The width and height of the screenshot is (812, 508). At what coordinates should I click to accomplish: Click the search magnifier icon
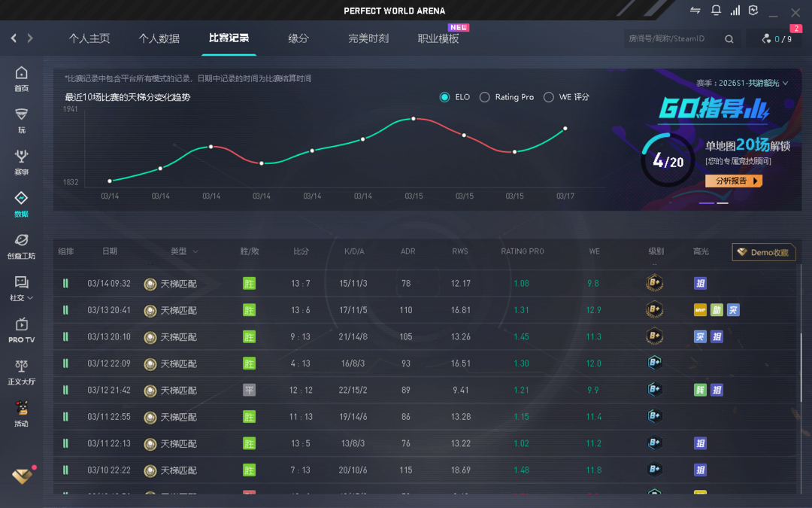point(729,39)
